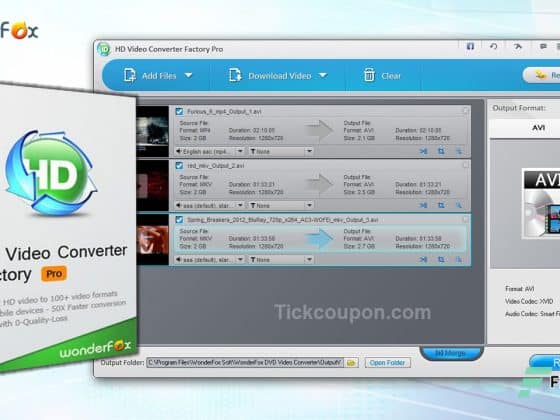The image size is (560, 420).
Task: Open Effect tool for red_mkv_Output_2 row
Action: click(x=459, y=205)
